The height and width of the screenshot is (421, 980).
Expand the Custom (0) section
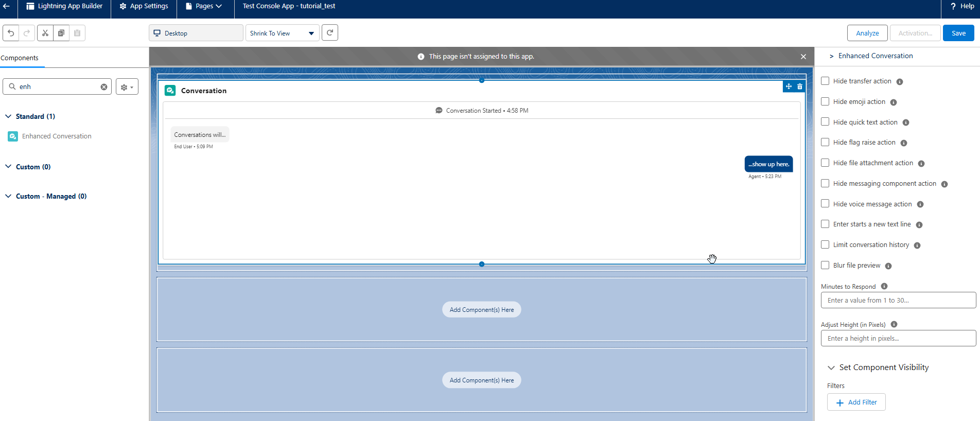[8, 167]
